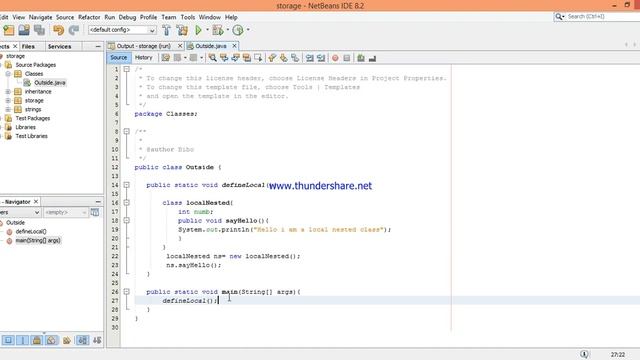Open the Window menu
Image resolution: width=640 pixels, height=360 pixels.
(210, 17)
